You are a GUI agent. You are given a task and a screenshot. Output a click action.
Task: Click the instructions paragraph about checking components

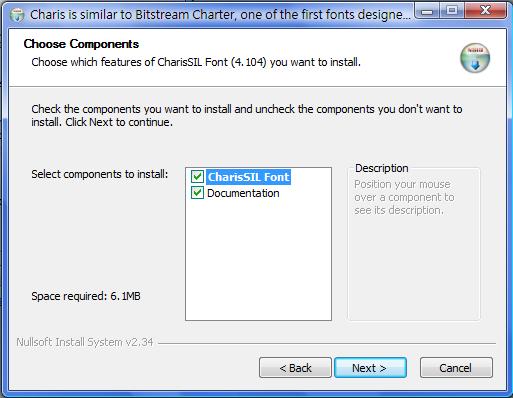click(x=247, y=115)
